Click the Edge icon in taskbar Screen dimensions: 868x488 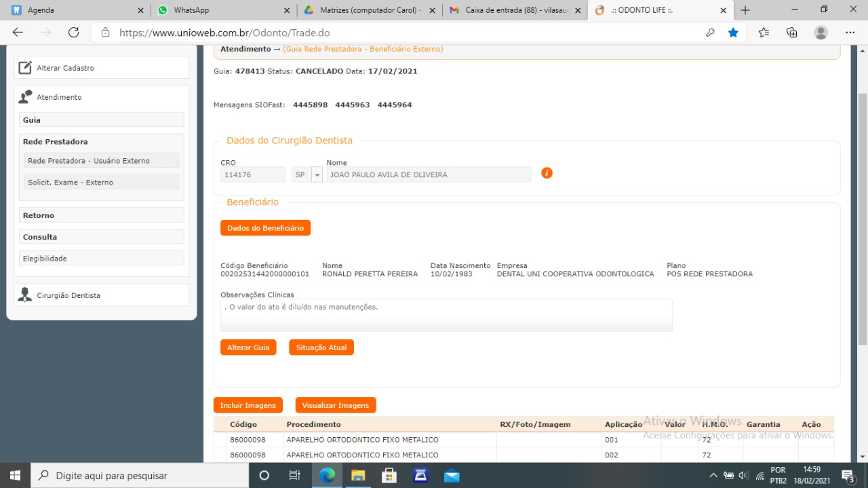click(x=327, y=475)
